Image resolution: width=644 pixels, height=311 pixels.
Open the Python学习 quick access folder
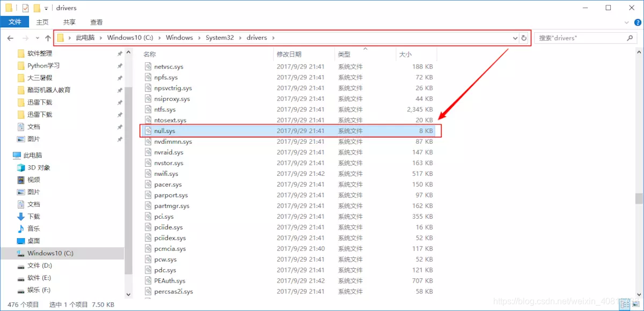[x=43, y=65]
